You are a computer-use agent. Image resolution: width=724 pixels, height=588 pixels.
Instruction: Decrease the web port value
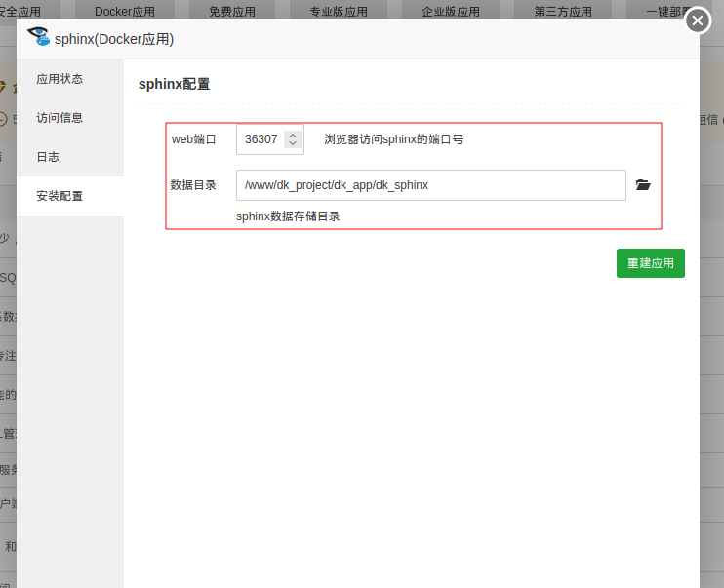click(293, 143)
